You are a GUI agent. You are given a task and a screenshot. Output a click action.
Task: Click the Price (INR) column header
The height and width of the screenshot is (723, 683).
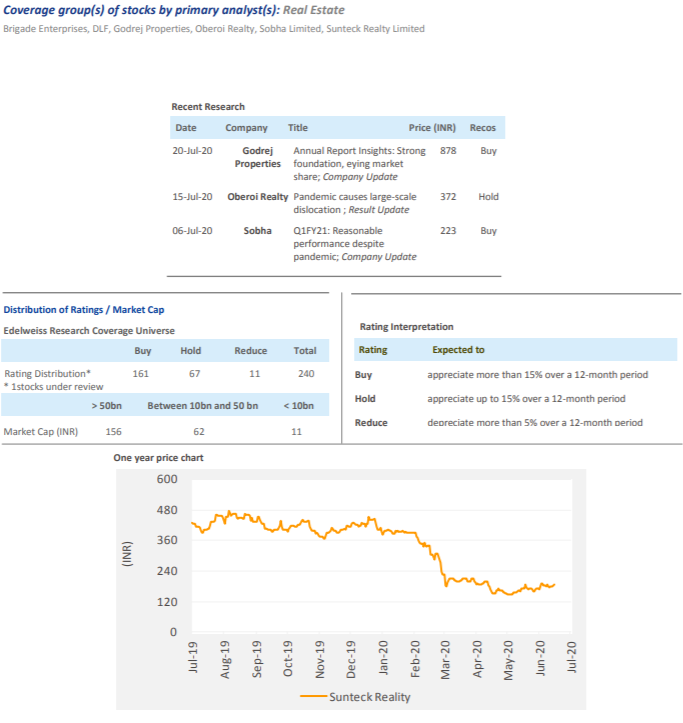[x=432, y=128]
